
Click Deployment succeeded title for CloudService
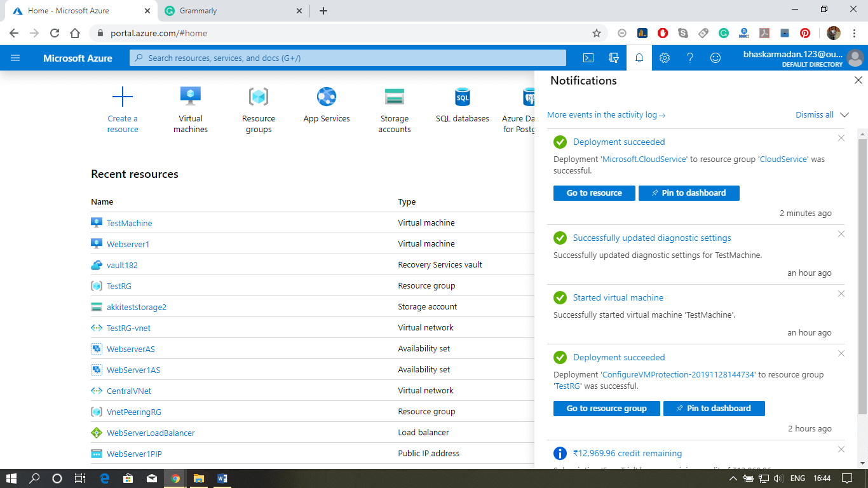tap(619, 142)
